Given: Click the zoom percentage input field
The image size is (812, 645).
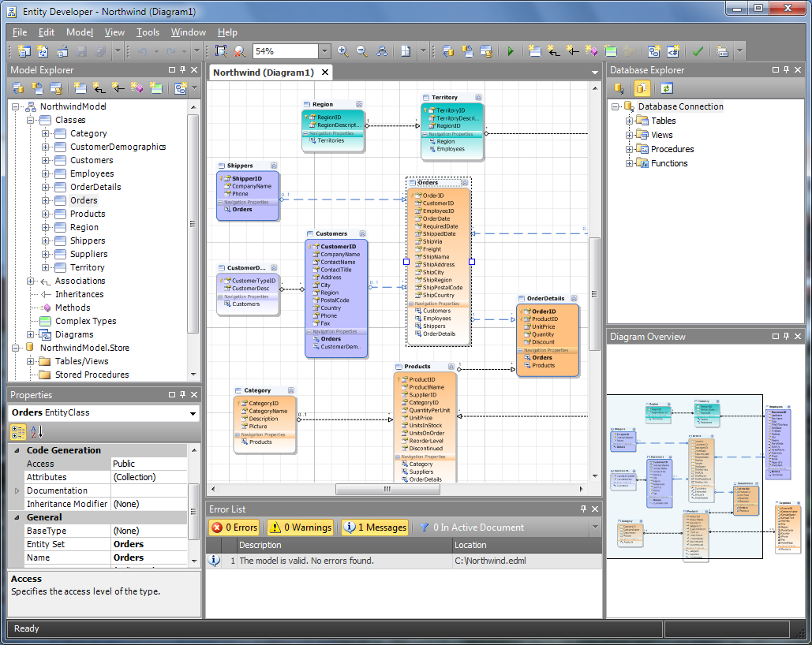Looking at the screenshot, I should [286, 51].
